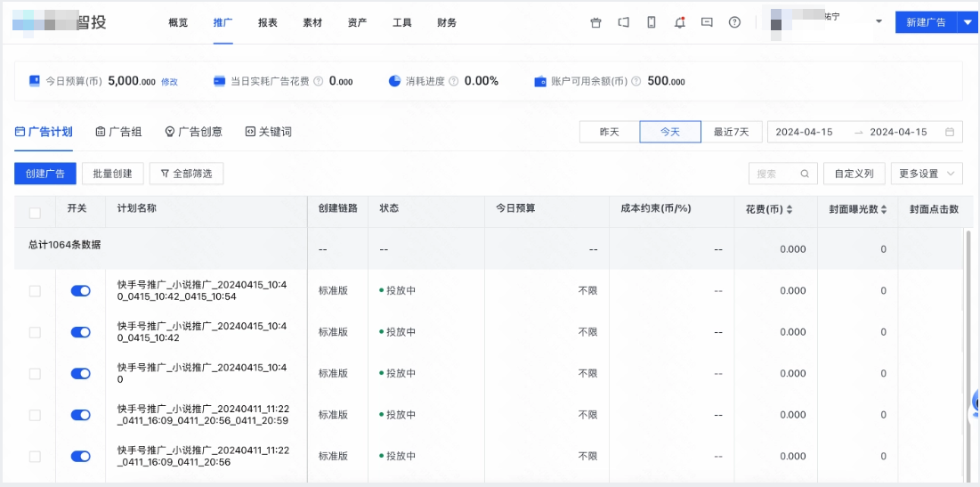Viewport: 980px width, 487px height.
Task: Sort by 封面曝光数 column arrows
Action: click(x=884, y=210)
